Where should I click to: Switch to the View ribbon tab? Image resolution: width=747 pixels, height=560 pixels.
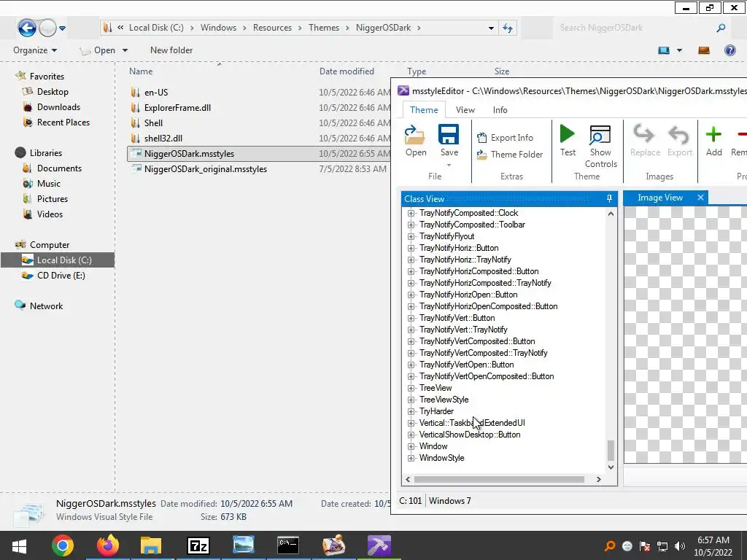pyautogui.click(x=465, y=110)
